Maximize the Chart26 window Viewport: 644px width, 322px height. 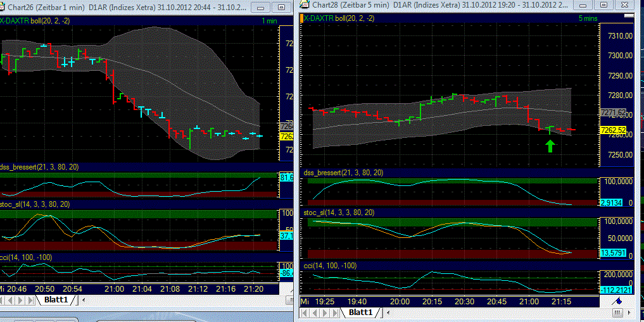(x=281, y=8)
